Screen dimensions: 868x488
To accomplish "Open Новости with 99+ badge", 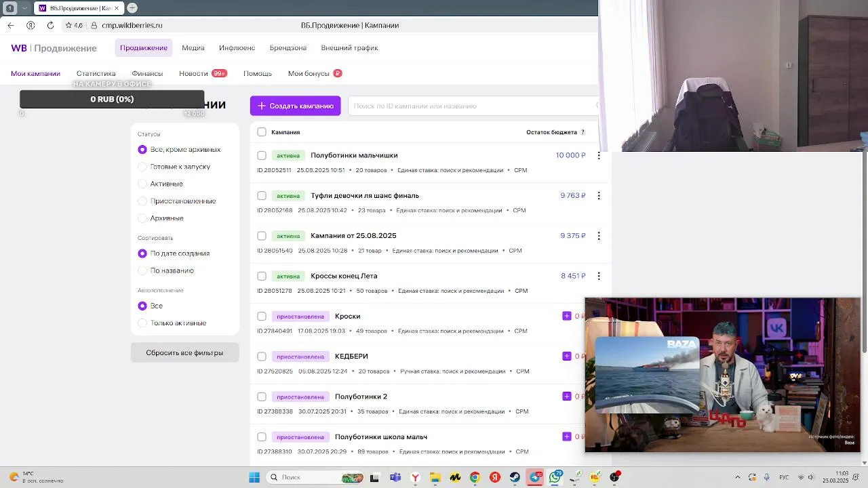I will point(203,73).
